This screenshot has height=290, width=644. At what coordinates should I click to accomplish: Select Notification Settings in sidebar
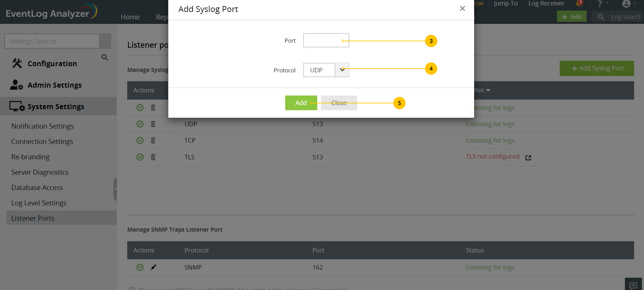click(x=42, y=126)
